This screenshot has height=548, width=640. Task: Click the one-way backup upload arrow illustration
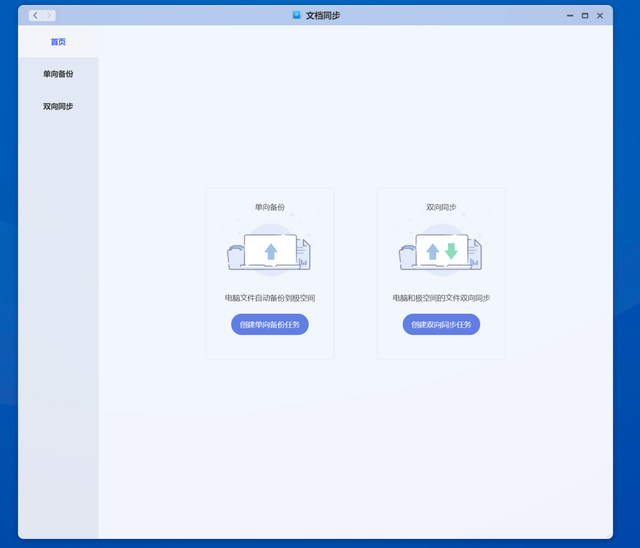269,251
